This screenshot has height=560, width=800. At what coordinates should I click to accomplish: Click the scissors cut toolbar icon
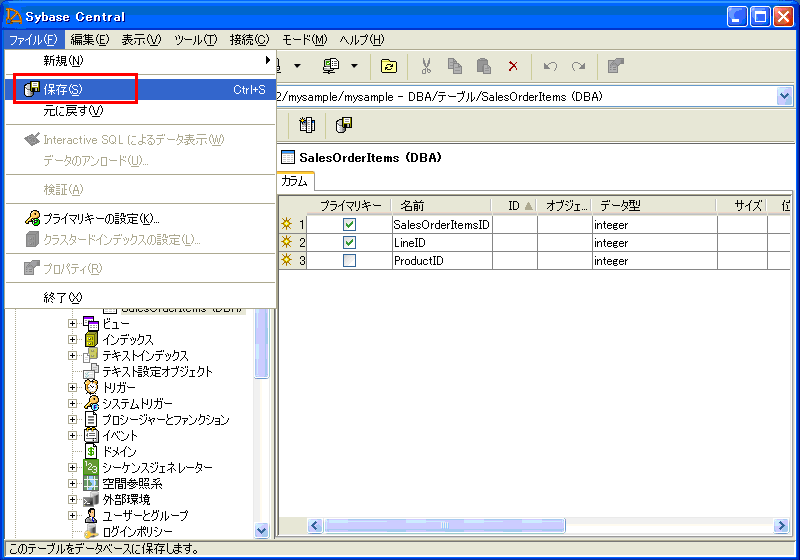tap(426, 66)
